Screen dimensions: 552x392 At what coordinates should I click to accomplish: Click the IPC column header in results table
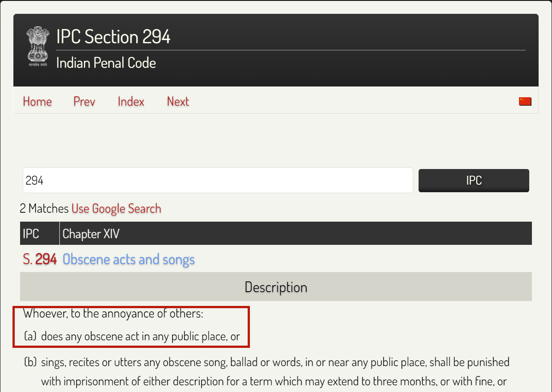click(31, 234)
